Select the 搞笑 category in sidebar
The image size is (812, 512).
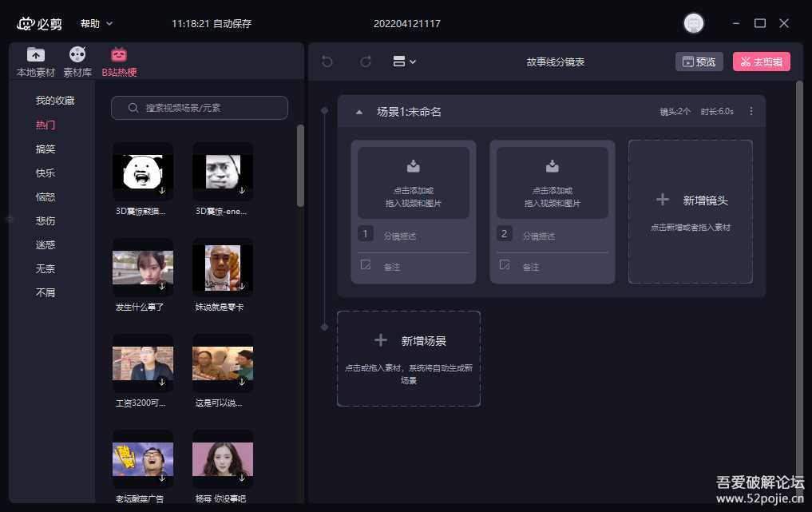click(x=46, y=149)
